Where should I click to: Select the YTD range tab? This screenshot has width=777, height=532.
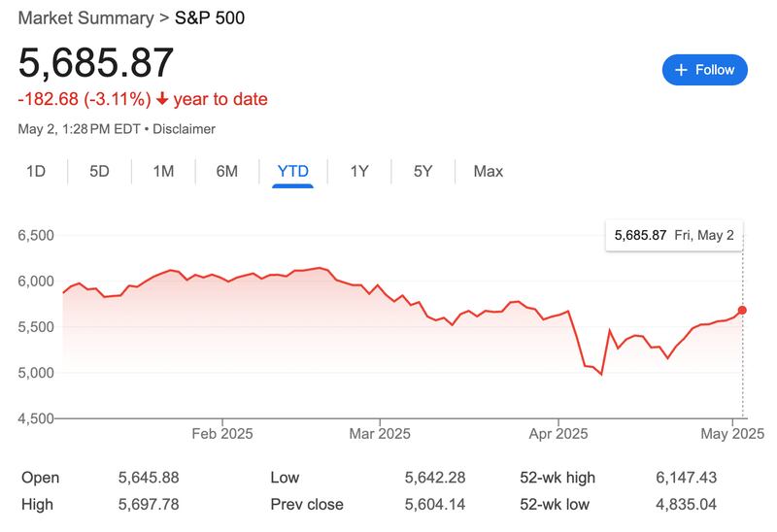point(292,172)
